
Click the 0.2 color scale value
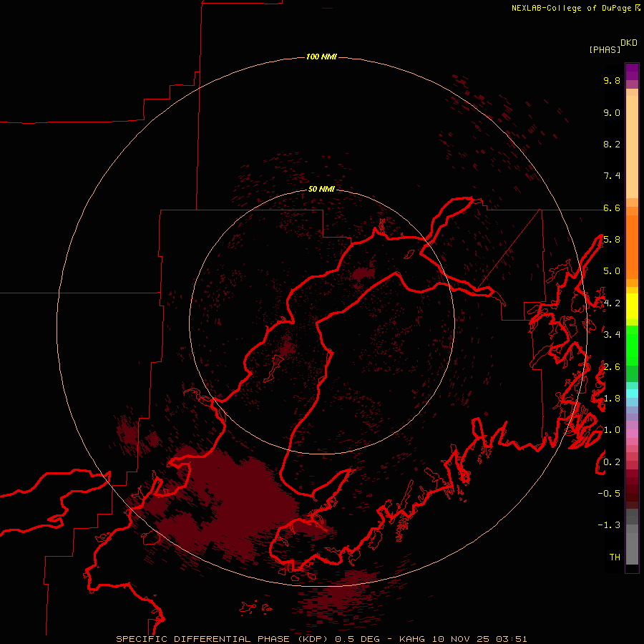tap(612, 462)
